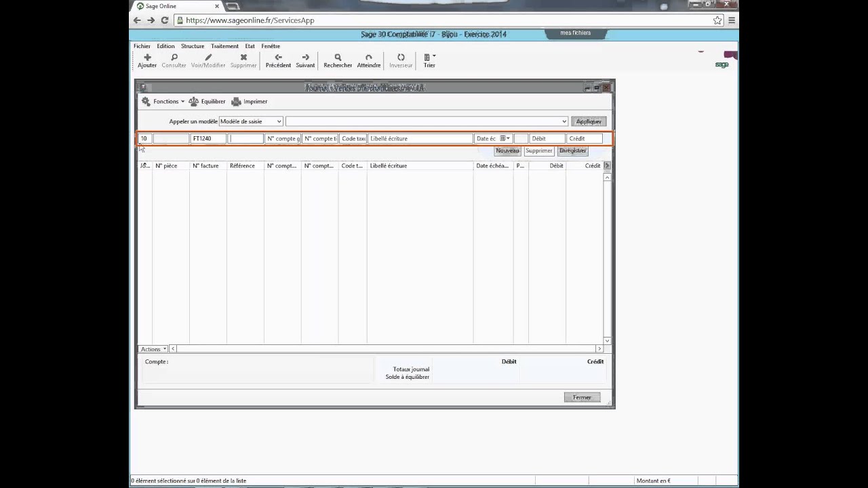This screenshot has height=488, width=868.
Task: Click the Date échéance column header
Action: tap(494, 165)
